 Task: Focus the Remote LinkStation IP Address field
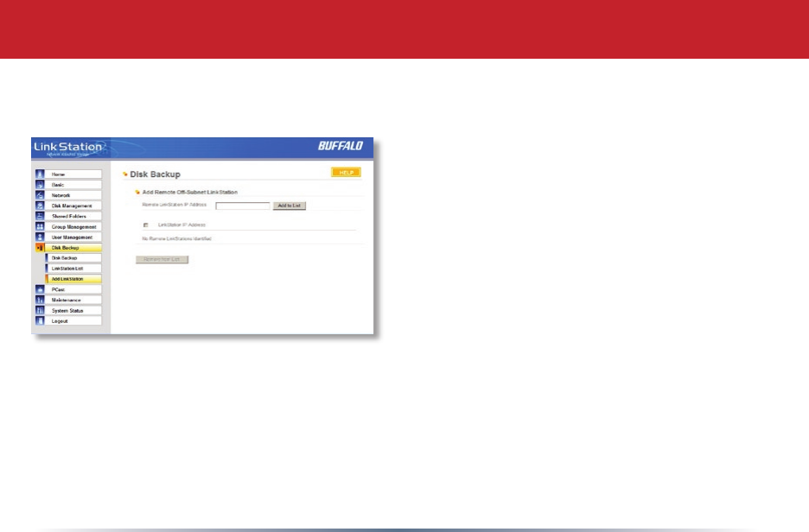click(x=243, y=206)
